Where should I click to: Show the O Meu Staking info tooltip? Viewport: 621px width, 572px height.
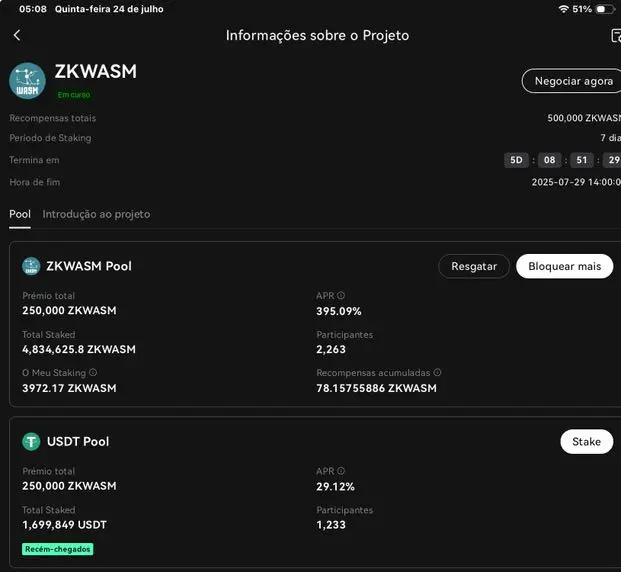click(x=93, y=372)
